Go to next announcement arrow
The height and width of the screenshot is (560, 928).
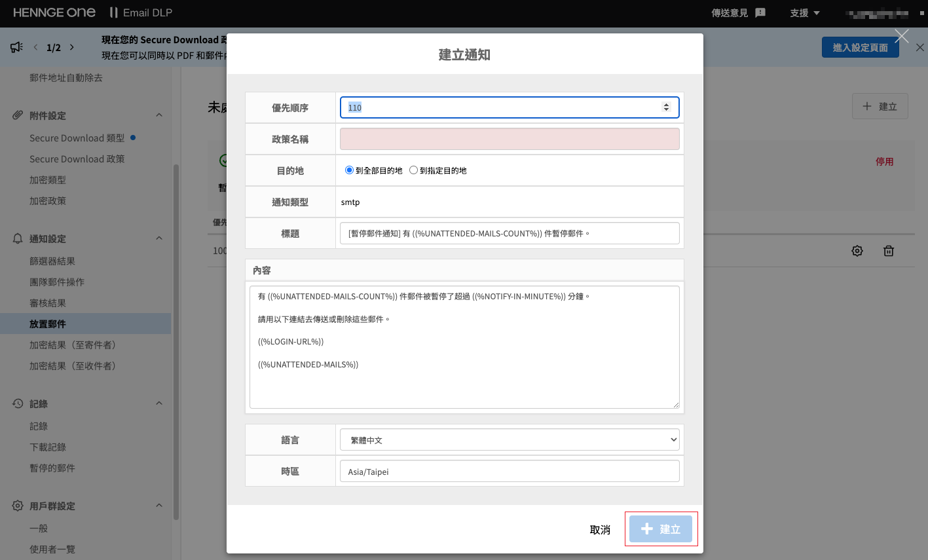click(x=71, y=47)
